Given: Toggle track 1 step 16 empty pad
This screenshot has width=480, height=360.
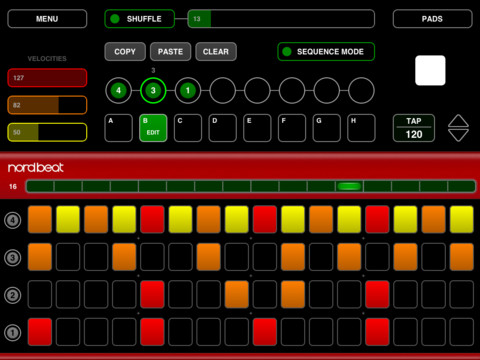Looking at the screenshot, I should click(x=462, y=332).
